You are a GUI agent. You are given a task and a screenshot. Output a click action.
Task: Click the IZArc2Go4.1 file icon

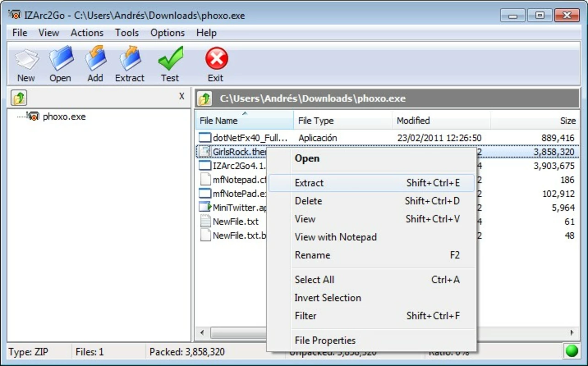point(205,165)
